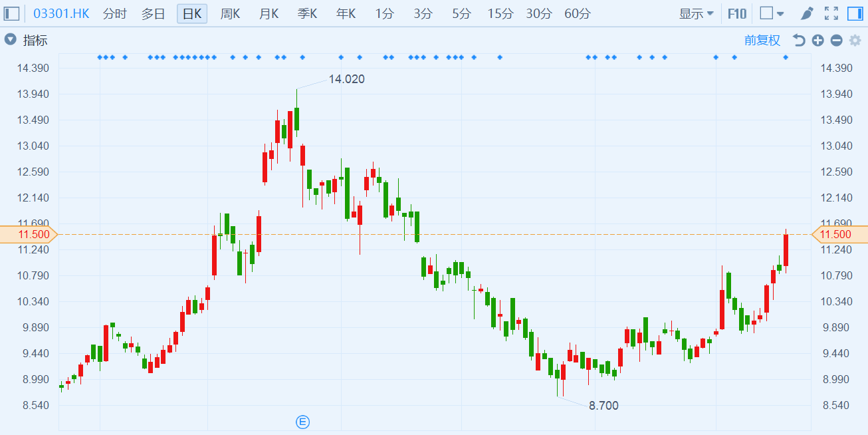Select the 季K quarterly candlestick tab

(x=307, y=13)
